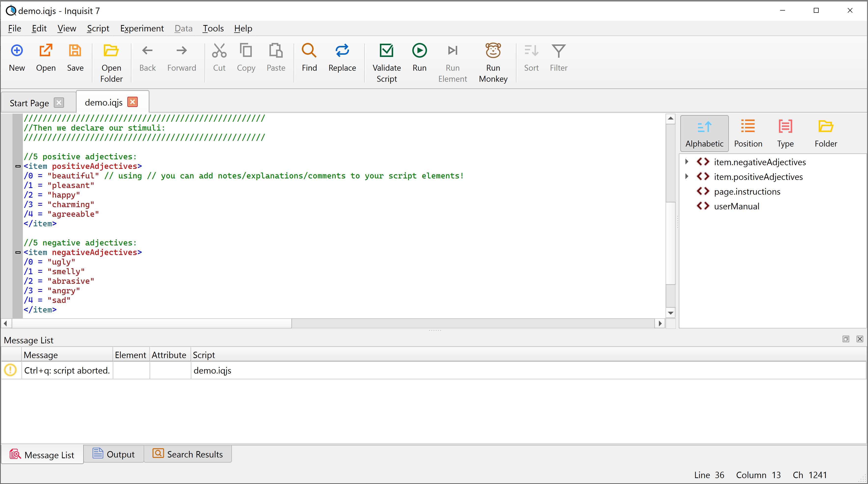The image size is (868, 484).
Task: Click the Script column header
Action: point(528,355)
